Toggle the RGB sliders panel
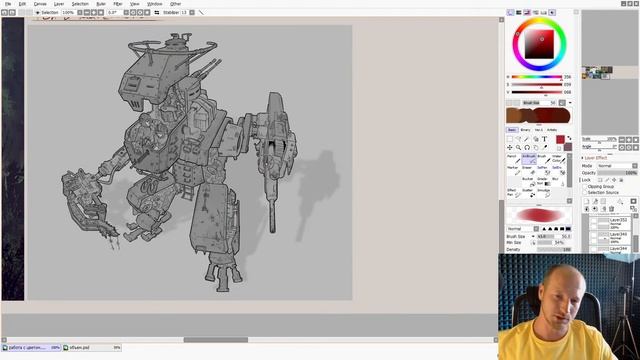Image resolution: width=640 pixels, height=360 pixels. point(519,13)
